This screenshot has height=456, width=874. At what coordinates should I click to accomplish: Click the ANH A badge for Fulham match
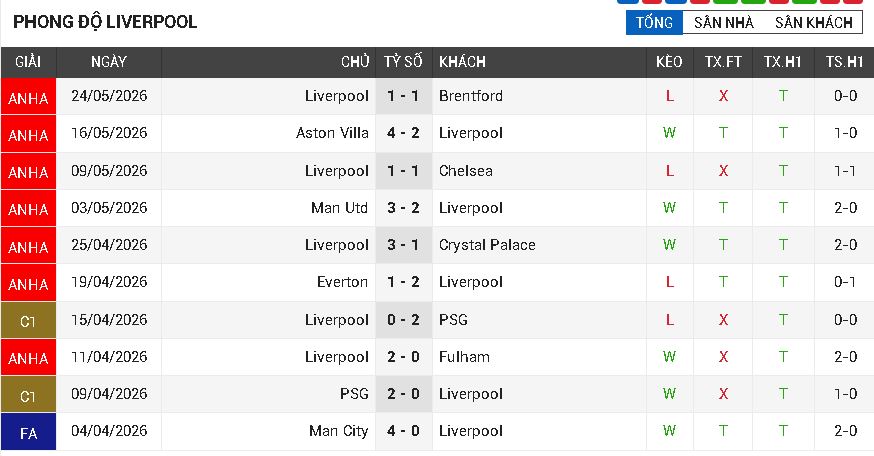click(x=28, y=357)
